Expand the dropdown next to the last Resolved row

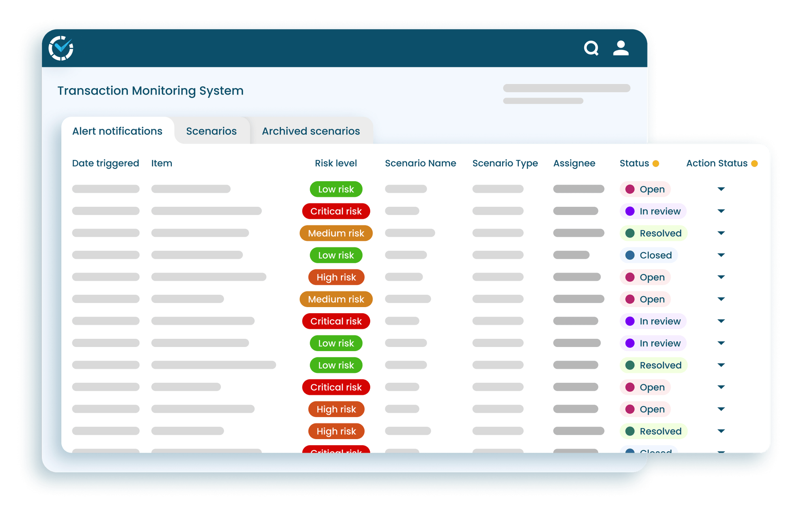721,431
